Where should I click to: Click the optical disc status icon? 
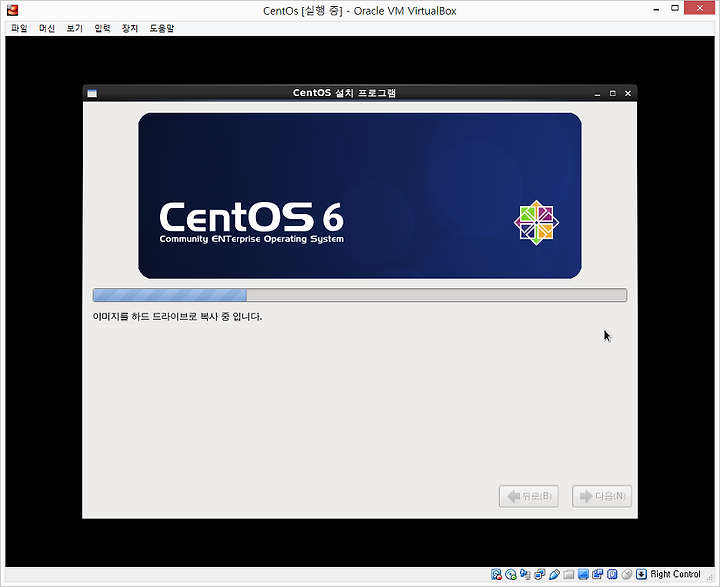(511, 574)
